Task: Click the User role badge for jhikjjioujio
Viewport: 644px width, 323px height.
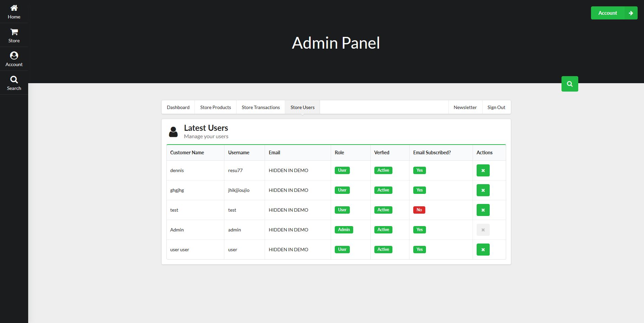Action: click(342, 190)
